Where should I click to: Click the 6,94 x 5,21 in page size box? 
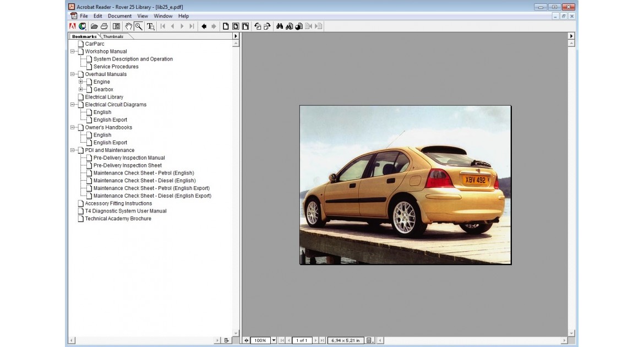pyautogui.click(x=346, y=340)
